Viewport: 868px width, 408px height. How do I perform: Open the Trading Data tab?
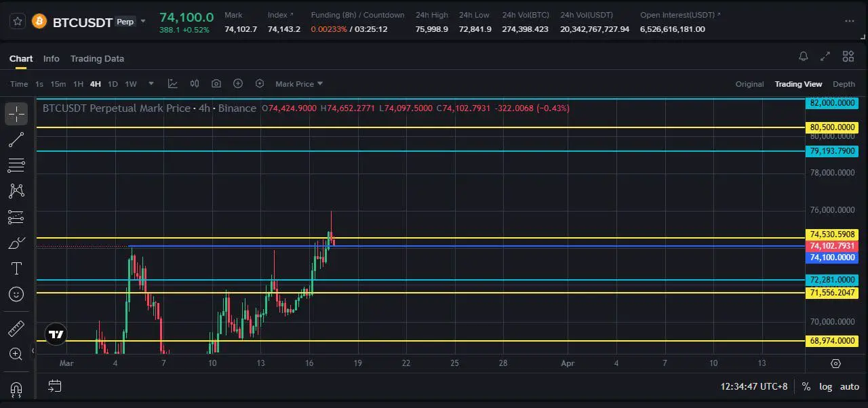pos(97,58)
